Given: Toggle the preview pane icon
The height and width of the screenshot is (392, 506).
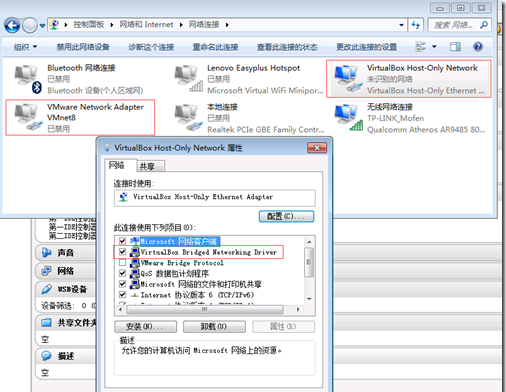Looking at the screenshot, I should [x=455, y=47].
